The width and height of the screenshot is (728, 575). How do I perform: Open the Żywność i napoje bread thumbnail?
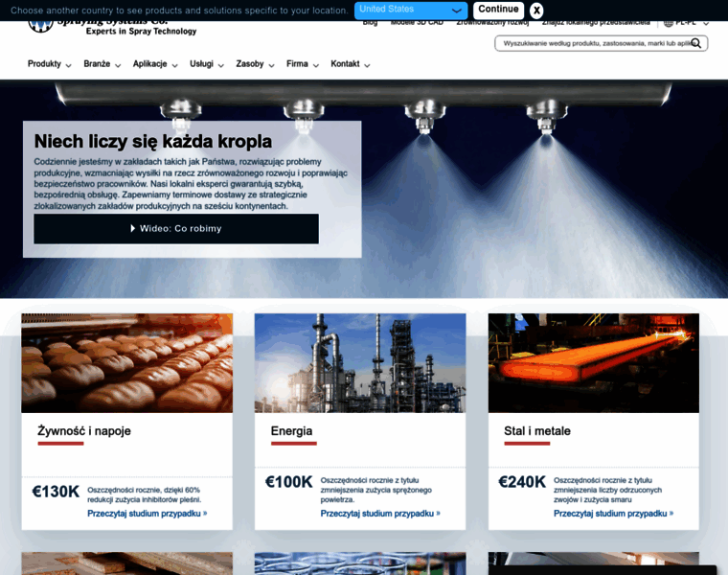point(126,362)
